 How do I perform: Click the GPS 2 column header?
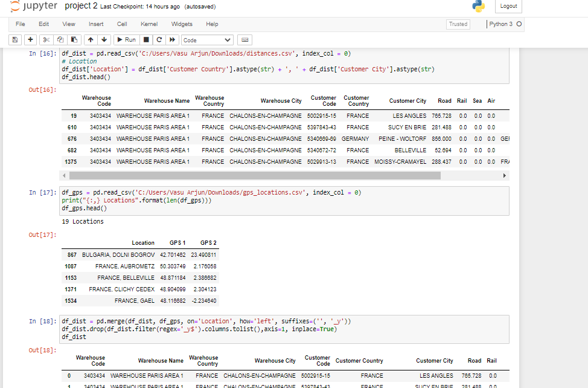pyautogui.click(x=208, y=243)
